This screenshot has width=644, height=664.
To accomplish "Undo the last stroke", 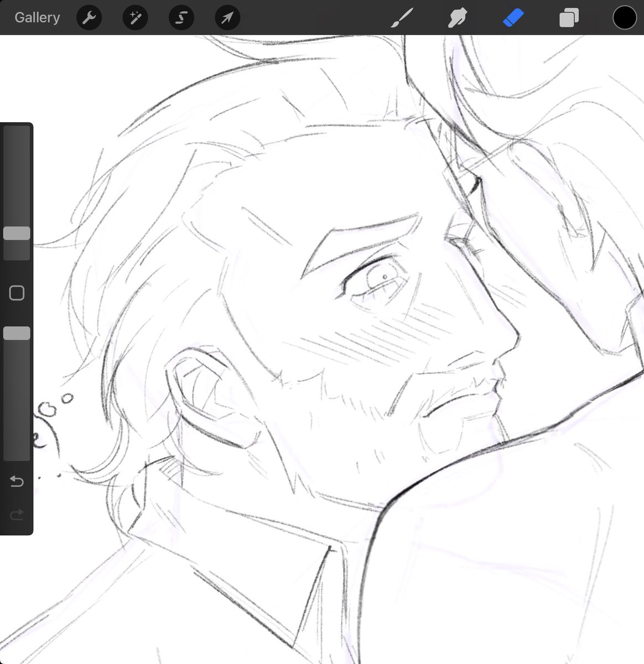I will pos(17,481).
